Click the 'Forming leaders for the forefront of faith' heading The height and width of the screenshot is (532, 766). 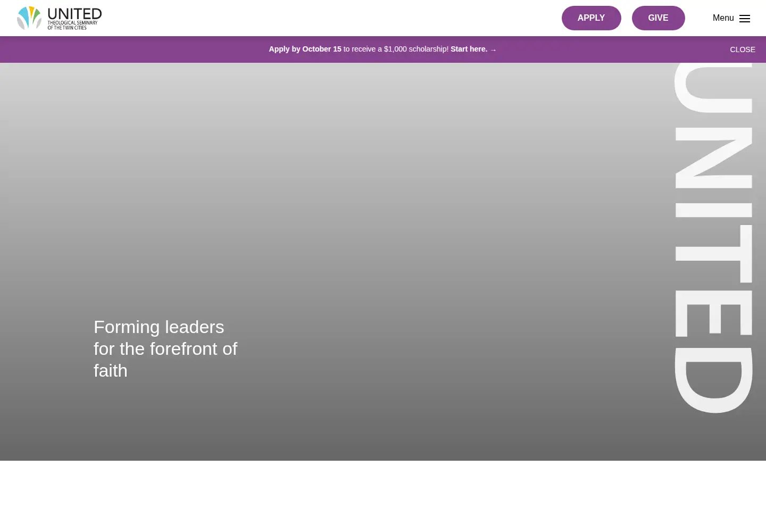[x=165, y=348]
